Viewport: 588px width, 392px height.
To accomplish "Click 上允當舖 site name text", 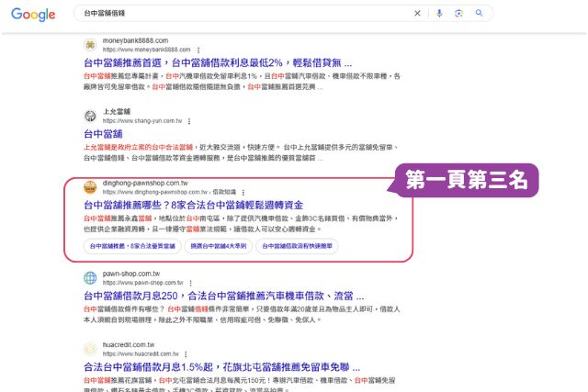I will pos(117,112).
